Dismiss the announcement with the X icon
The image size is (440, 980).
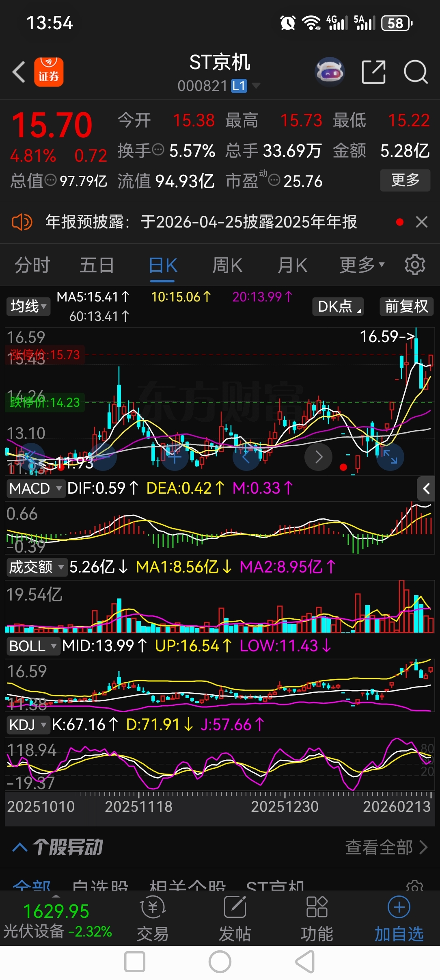tap(422, 222)
